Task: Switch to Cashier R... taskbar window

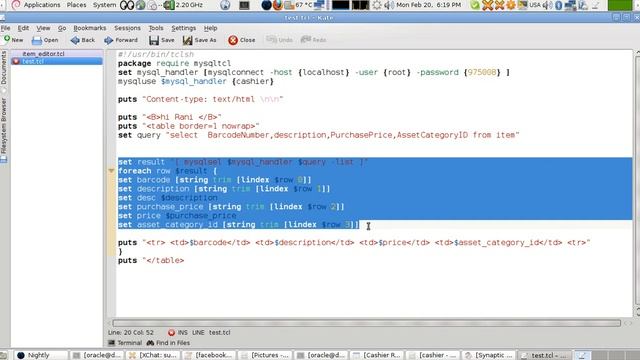Action: [x=376, y=355]
